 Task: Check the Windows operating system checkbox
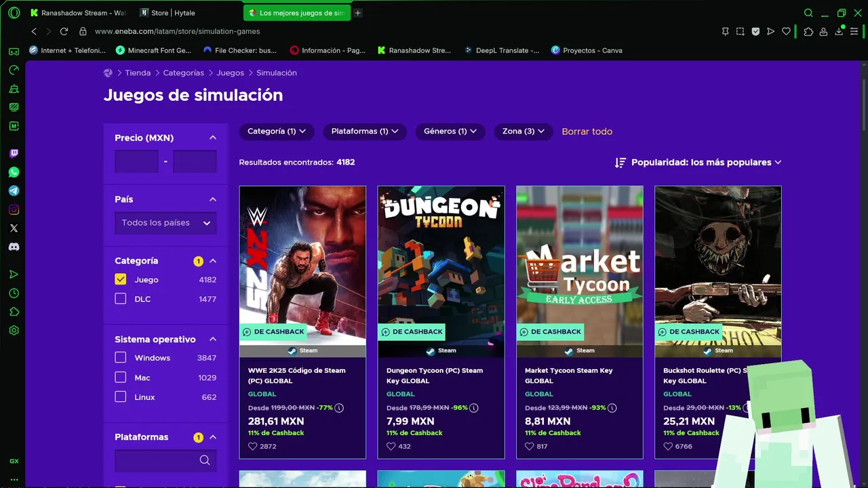(x=121, y=357)
